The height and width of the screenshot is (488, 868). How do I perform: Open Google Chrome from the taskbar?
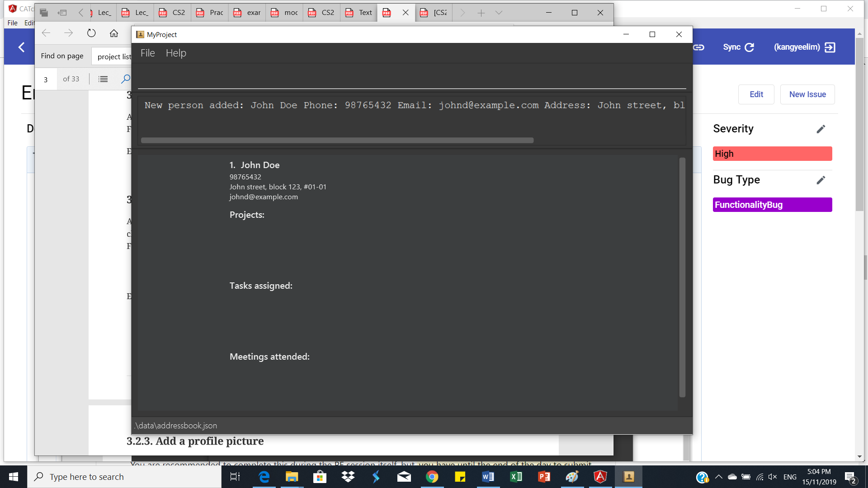[x=432, y=477]
